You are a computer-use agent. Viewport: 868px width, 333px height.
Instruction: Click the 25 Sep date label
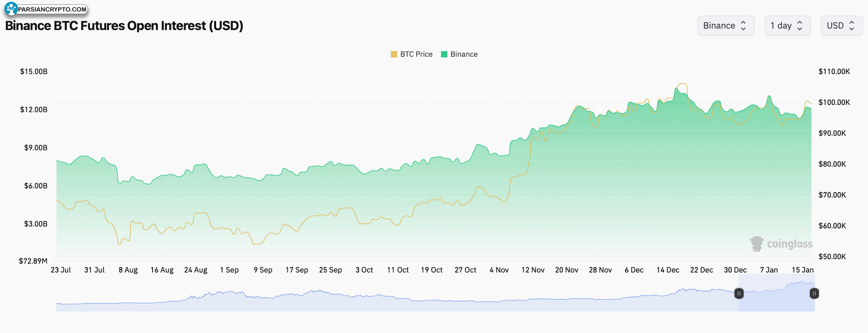(330, 270)
